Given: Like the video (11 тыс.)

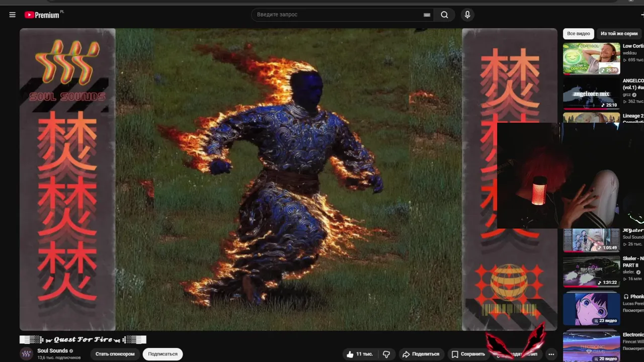Looking at the screenshot, I should click(x=359, y=354).
